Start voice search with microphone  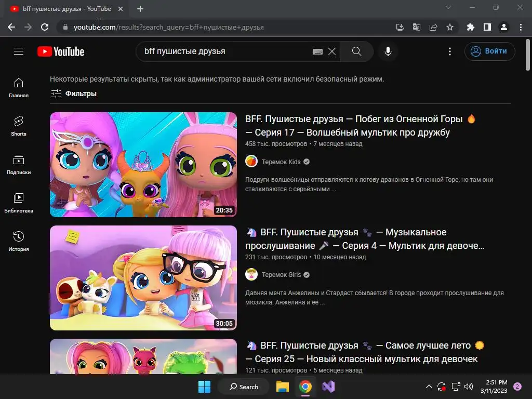(388, 51)
